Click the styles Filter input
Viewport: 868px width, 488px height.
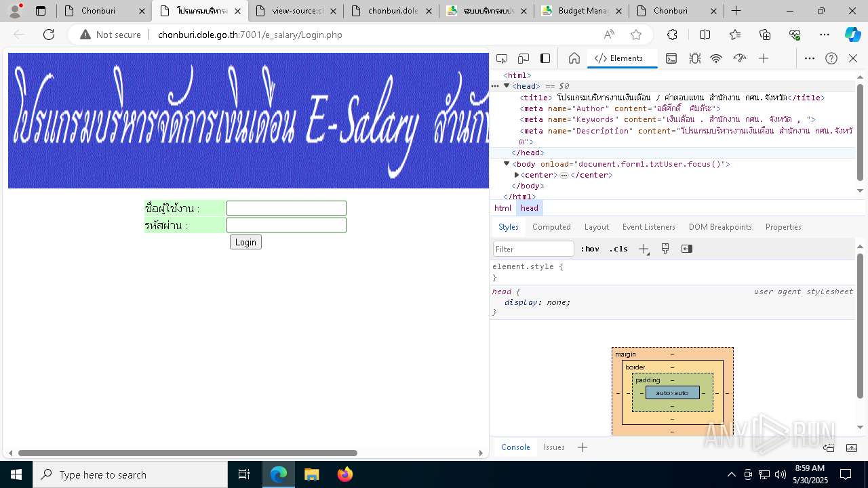click(x=534, y=249)
